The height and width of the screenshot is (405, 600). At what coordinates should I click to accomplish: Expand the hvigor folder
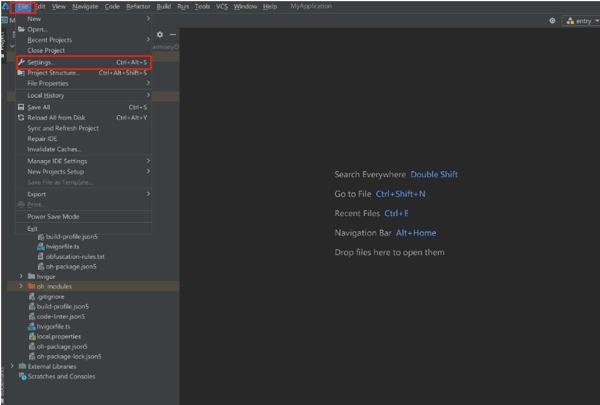21,275
